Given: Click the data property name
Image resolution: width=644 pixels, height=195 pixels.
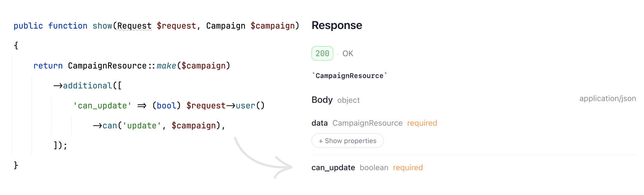Looking at the screenshot, I should [319, 123].
